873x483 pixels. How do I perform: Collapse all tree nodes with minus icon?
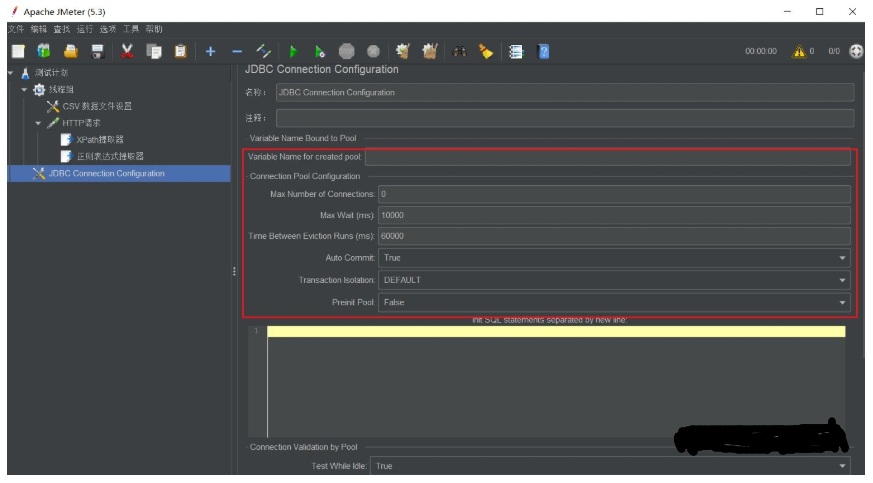237,52
